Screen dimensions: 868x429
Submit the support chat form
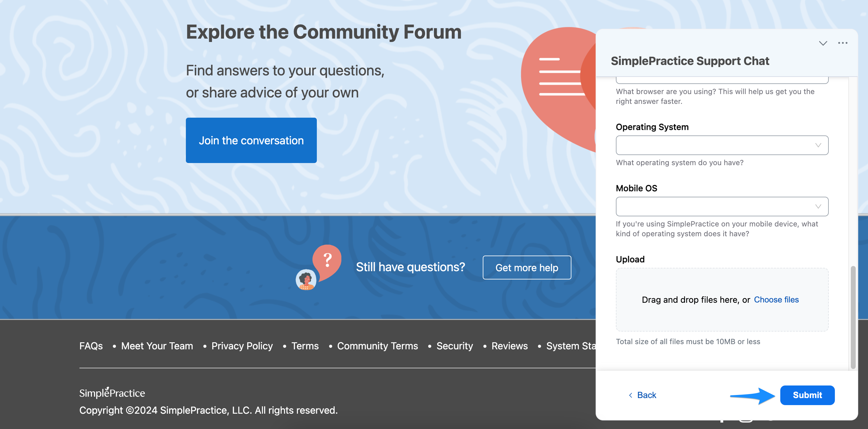coord(807,395)
